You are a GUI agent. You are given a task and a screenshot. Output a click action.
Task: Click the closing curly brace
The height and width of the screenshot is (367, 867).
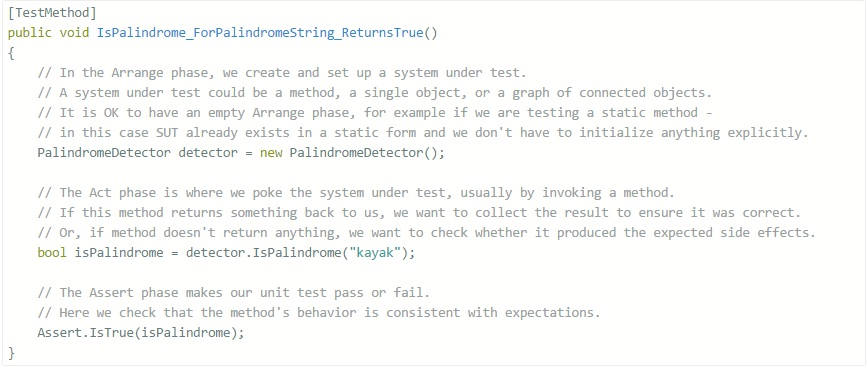tap(12, 352)
